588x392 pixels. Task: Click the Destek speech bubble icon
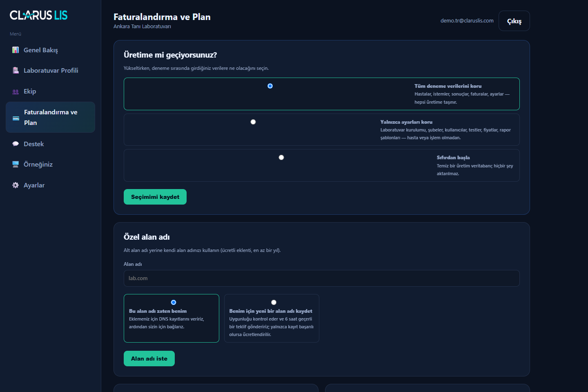pyautogui.click(x=16, y=144)
